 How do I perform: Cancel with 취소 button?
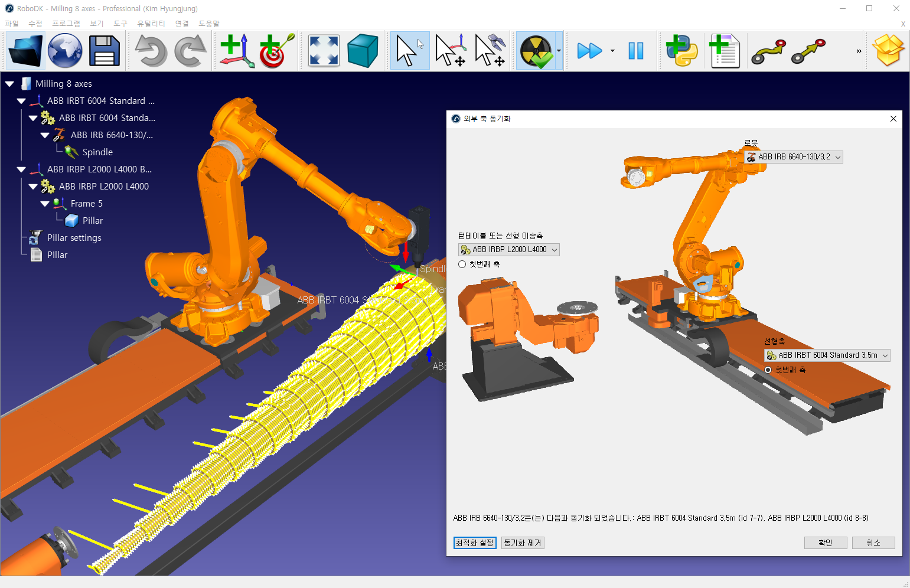(873, 543)
